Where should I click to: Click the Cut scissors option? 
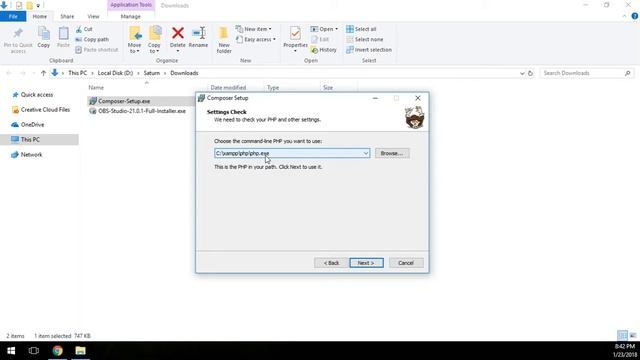point(84,29)
